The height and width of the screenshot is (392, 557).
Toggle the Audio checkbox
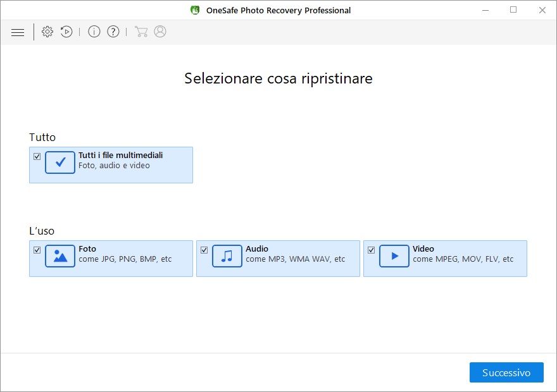click(204, 250)
